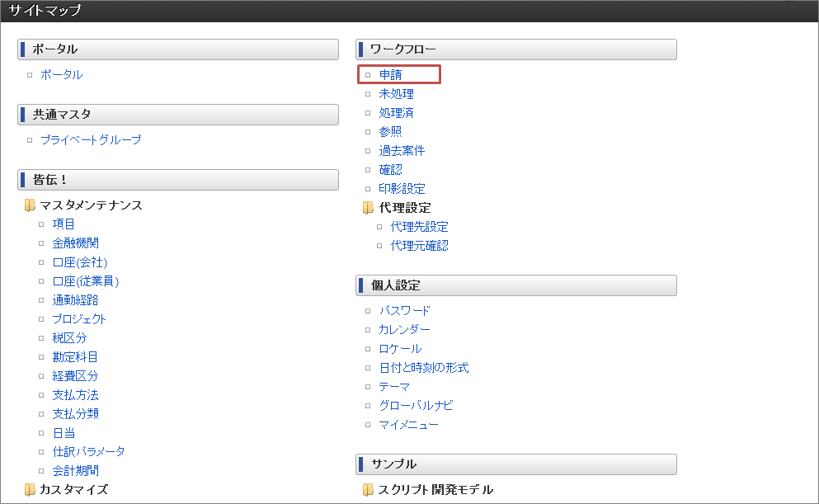819x504 pixels.
Task: Open the 項目 master link
Action: pos(64,224)
